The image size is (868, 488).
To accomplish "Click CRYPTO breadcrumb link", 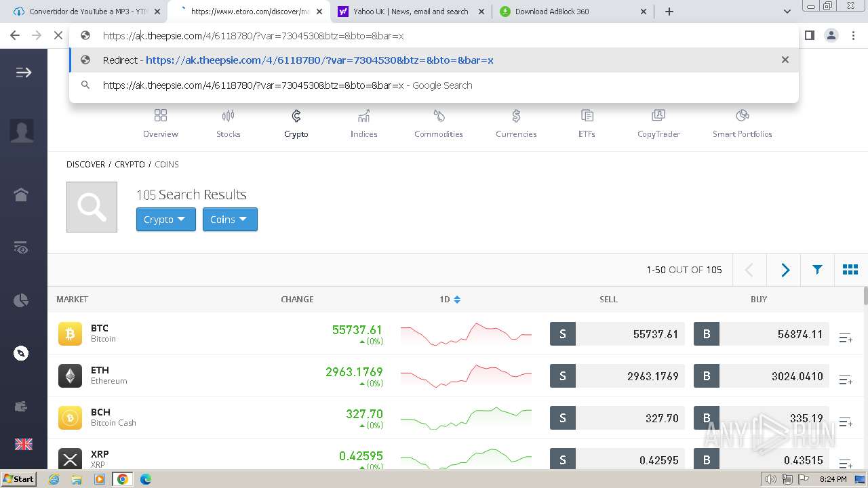I will [x=130, y=165].
